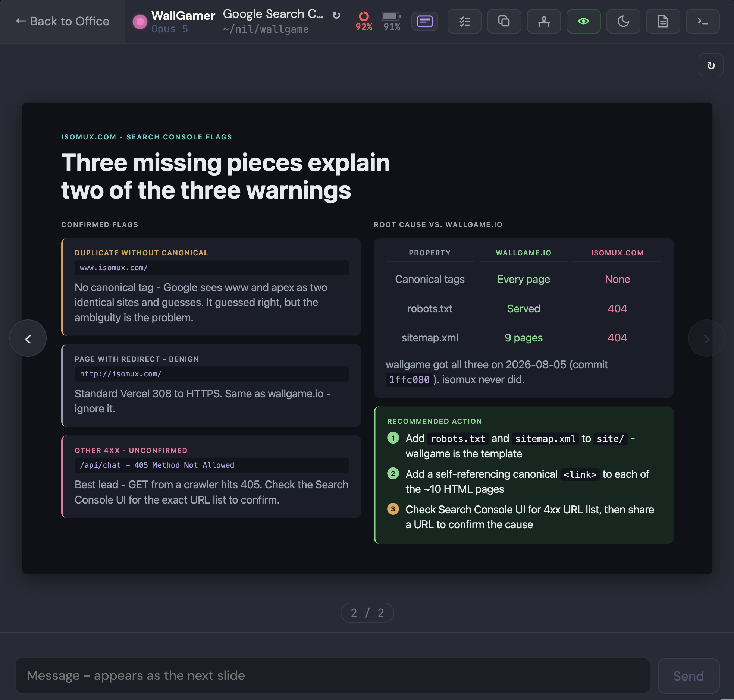Go to next slide with right chevron
The width and height of the screenshot is (734, 700).
(x=706, y=338)
